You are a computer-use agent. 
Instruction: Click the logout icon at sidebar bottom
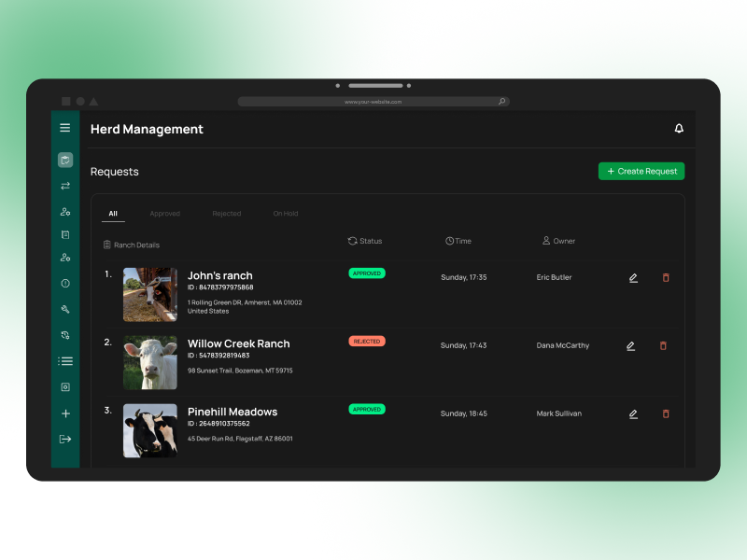click(x=65, y=438)
